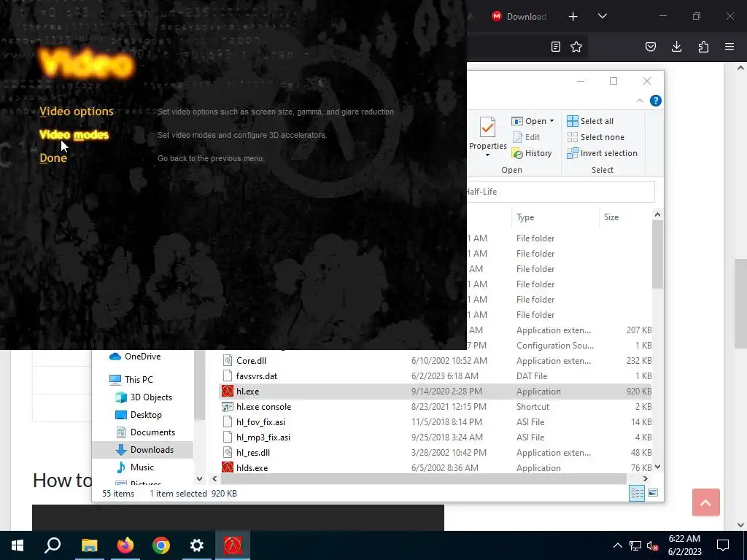Open Firefox reader view icon
This screenshot has height=560, width=747.
coord(555,47)
